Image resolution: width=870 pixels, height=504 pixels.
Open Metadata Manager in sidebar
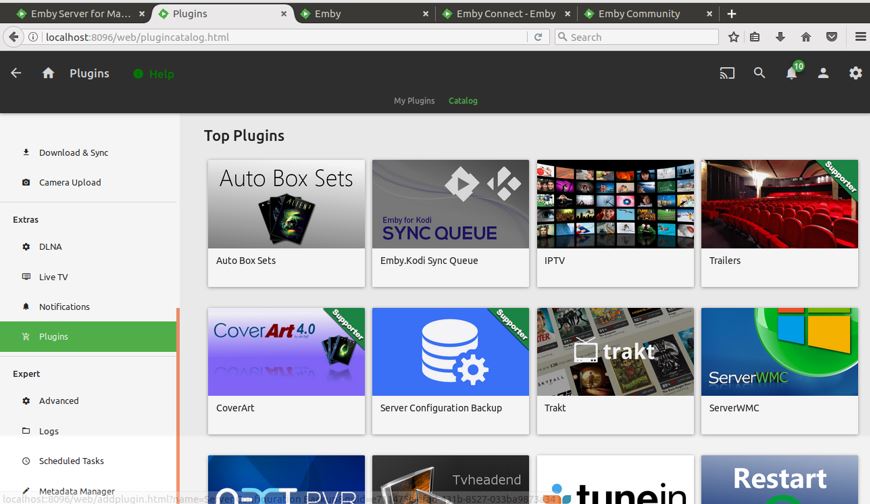[x=89, y=491]
